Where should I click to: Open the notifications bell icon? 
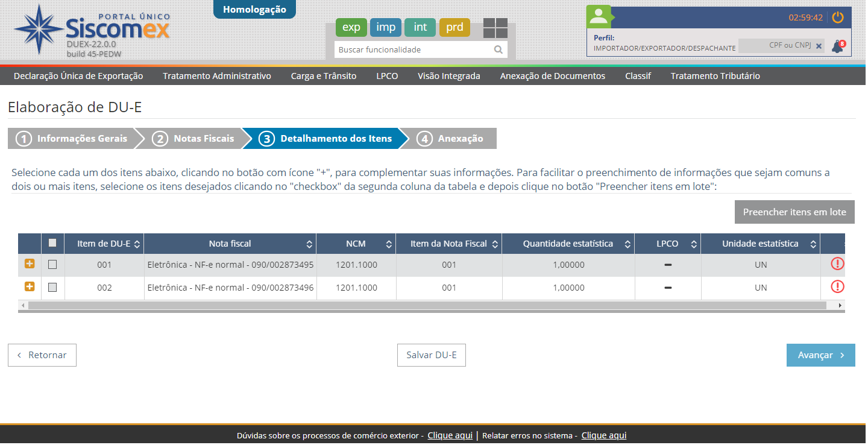click(837, 46)
